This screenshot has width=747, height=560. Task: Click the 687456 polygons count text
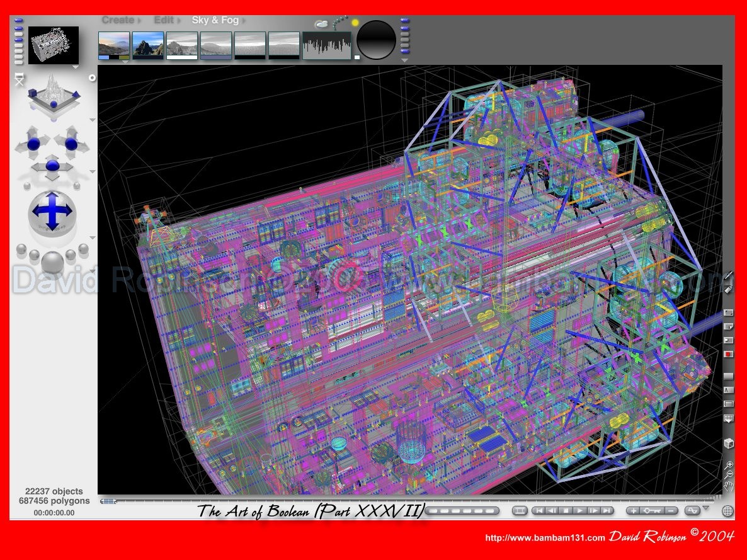point(54,501)
